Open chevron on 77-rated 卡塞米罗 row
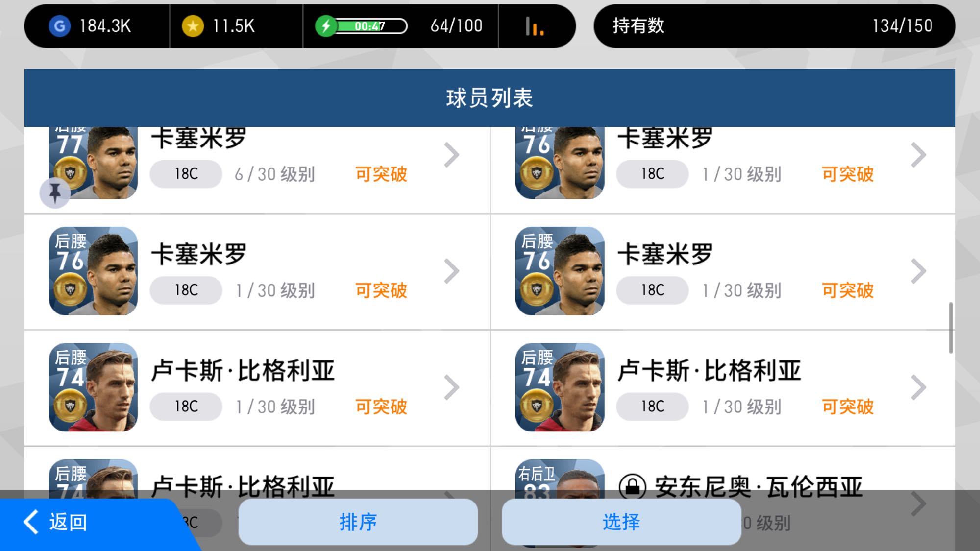 pyautogui.click(x=452, y=155)
